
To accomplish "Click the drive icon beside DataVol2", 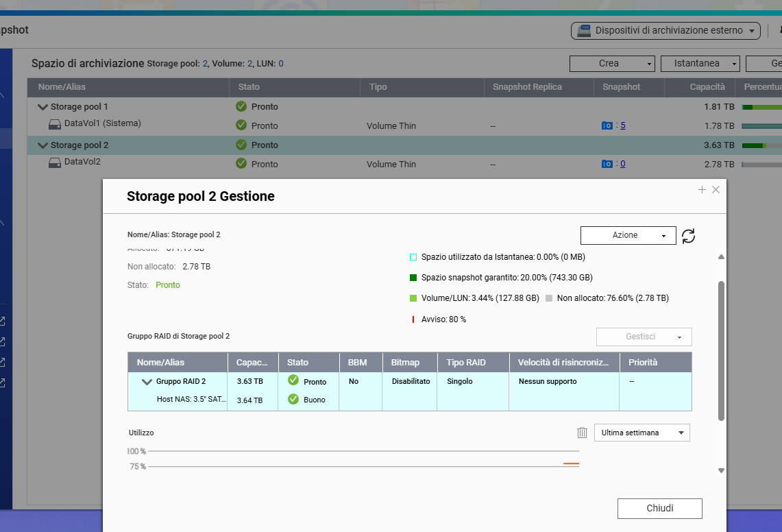I will pos(55,162).
